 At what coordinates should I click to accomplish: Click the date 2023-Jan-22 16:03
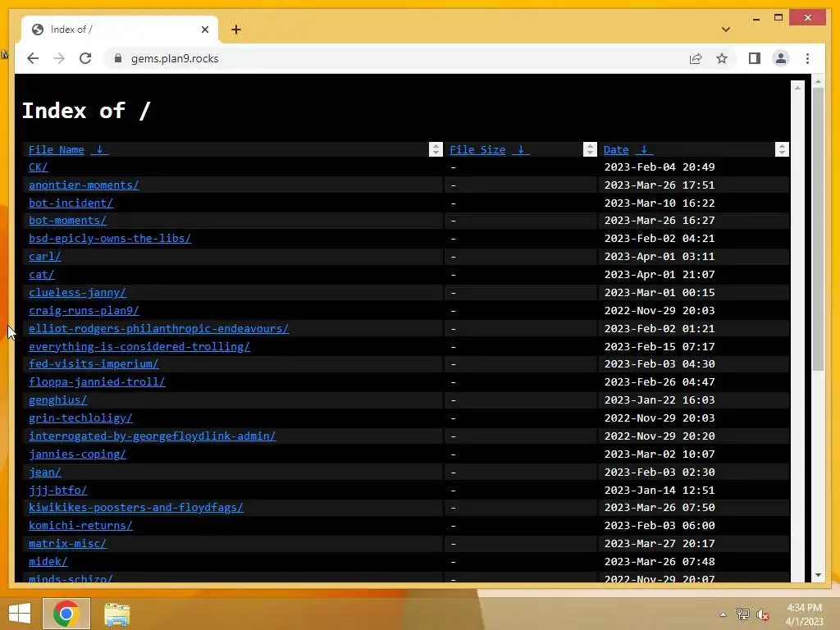pos(660,400)
